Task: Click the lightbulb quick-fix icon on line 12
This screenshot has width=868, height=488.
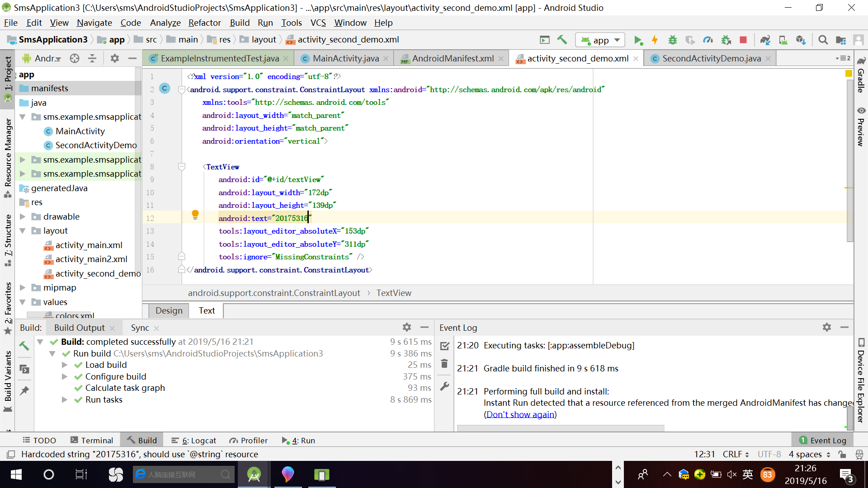Action: tap(195, 215)
